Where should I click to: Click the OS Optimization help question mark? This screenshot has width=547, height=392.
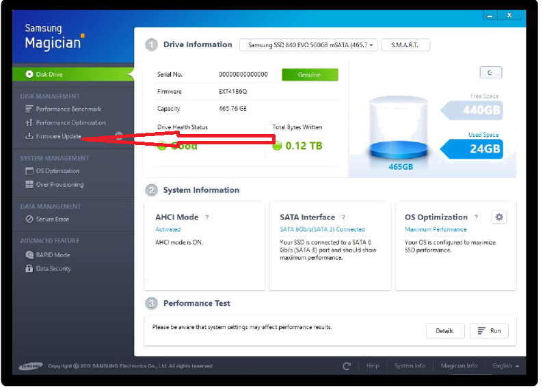476,217
